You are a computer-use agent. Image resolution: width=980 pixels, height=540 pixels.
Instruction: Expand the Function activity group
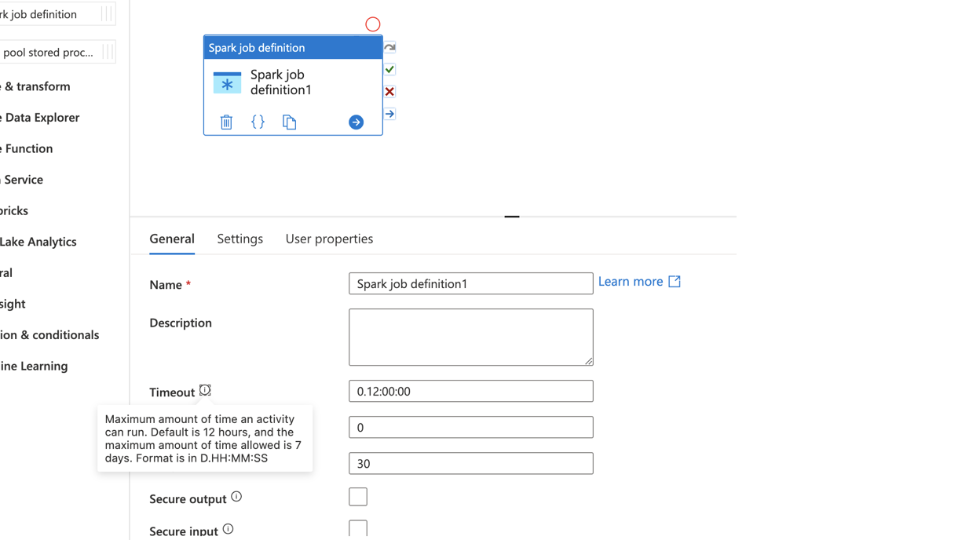[x=27, y=148]
